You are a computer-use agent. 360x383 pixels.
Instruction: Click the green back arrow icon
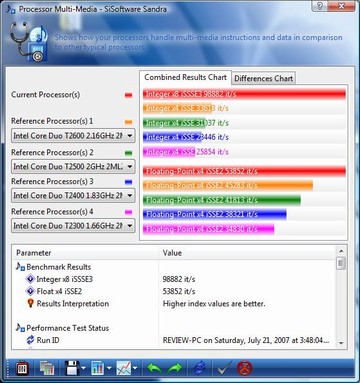click(154, 369)
